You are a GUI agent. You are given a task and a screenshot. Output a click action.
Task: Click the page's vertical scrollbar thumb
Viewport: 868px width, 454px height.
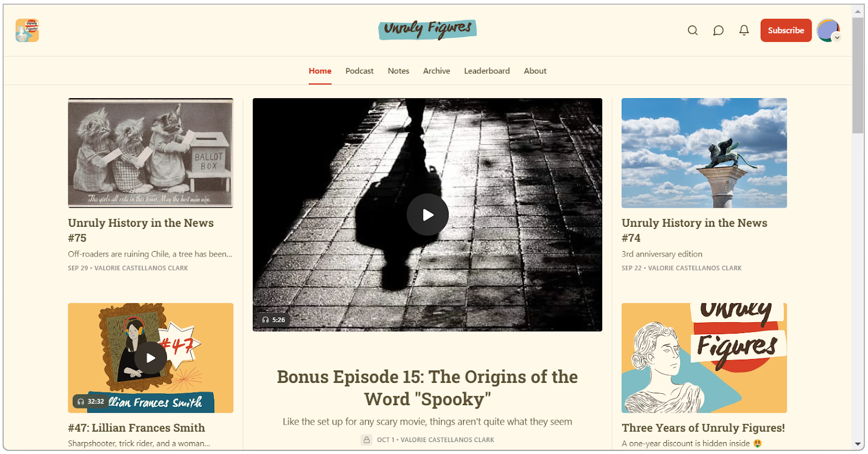[858, 75]
